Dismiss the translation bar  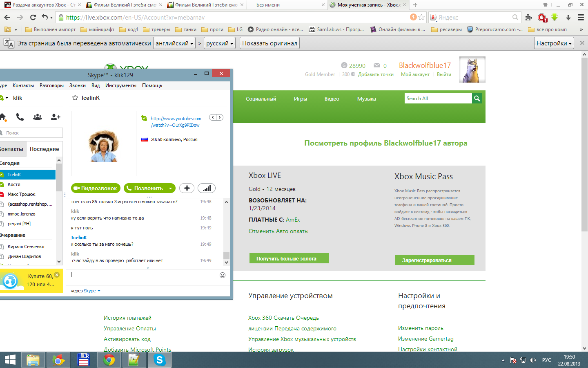click(x=582, y=43)
